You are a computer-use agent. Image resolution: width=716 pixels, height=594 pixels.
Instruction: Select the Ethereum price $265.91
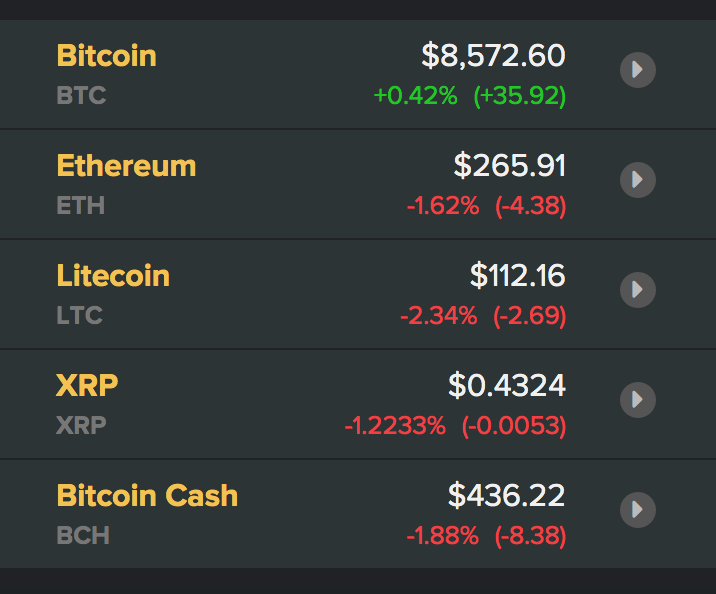click(509, 165)
